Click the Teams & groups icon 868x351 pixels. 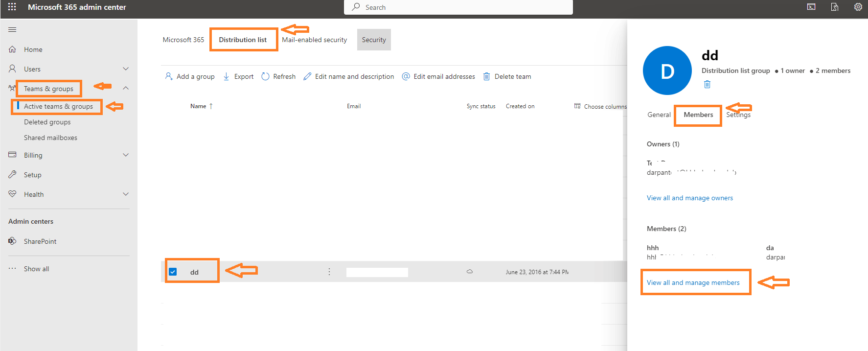click(x=12, y=88)
